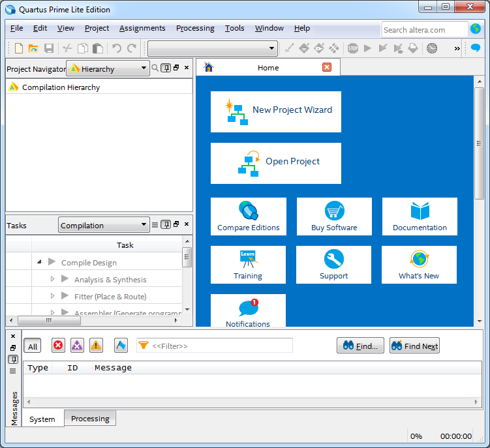Click the save disk toolbar icon
The width and height of the screenshot is (490, 448).
click(49, 48)
